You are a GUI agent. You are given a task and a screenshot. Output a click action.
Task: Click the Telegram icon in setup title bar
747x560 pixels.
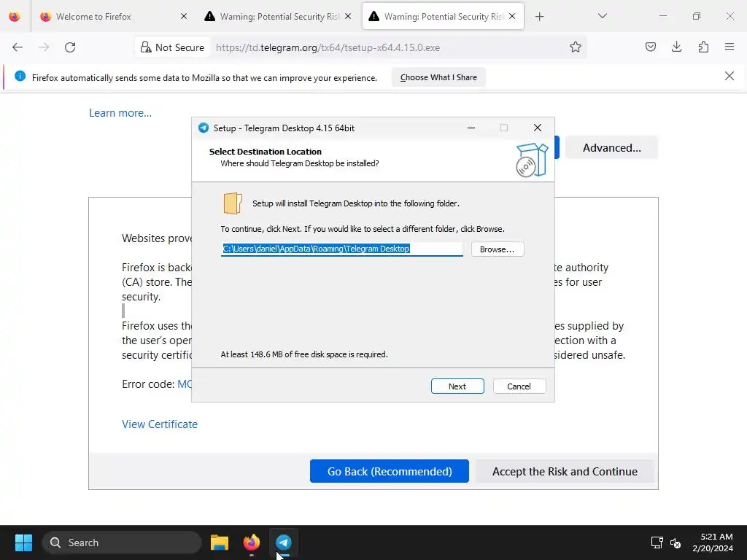pyautogui.click(x=204, y=128)
